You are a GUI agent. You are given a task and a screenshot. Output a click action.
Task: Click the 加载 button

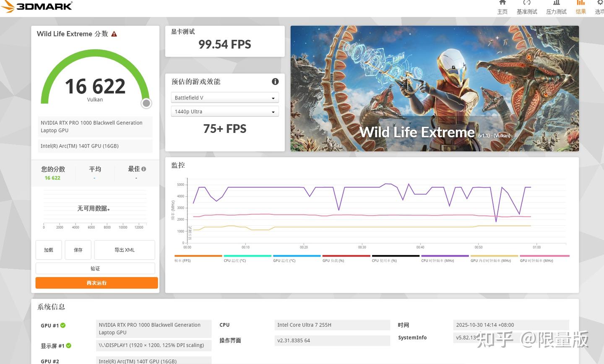(49, 250)
